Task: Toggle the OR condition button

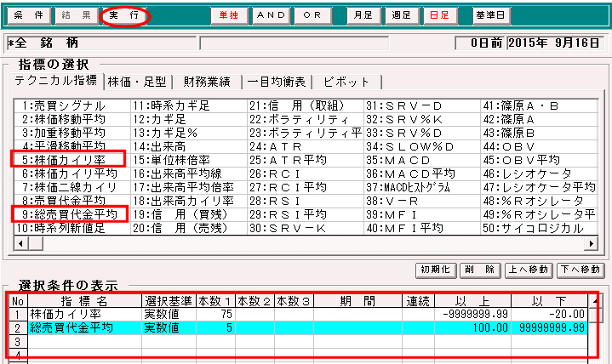Action: coord(312,15)
